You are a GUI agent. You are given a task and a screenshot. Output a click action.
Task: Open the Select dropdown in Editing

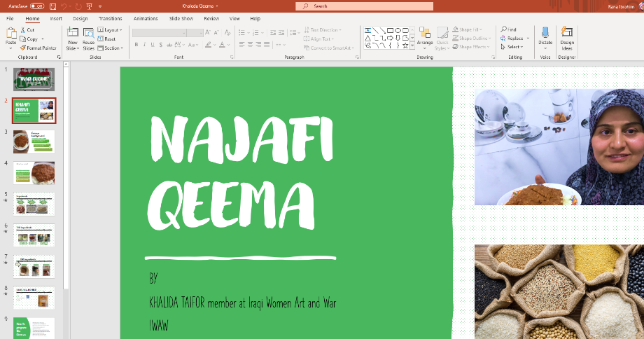(x=512, y=47)
